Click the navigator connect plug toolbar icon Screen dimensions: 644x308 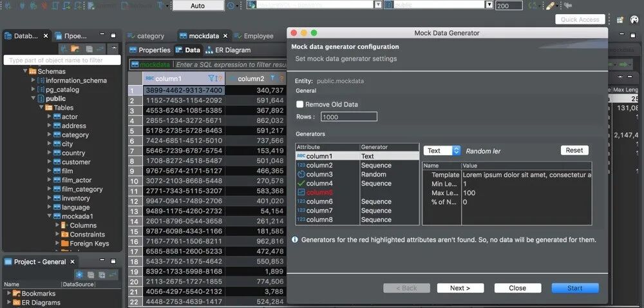tap(64, 49)
